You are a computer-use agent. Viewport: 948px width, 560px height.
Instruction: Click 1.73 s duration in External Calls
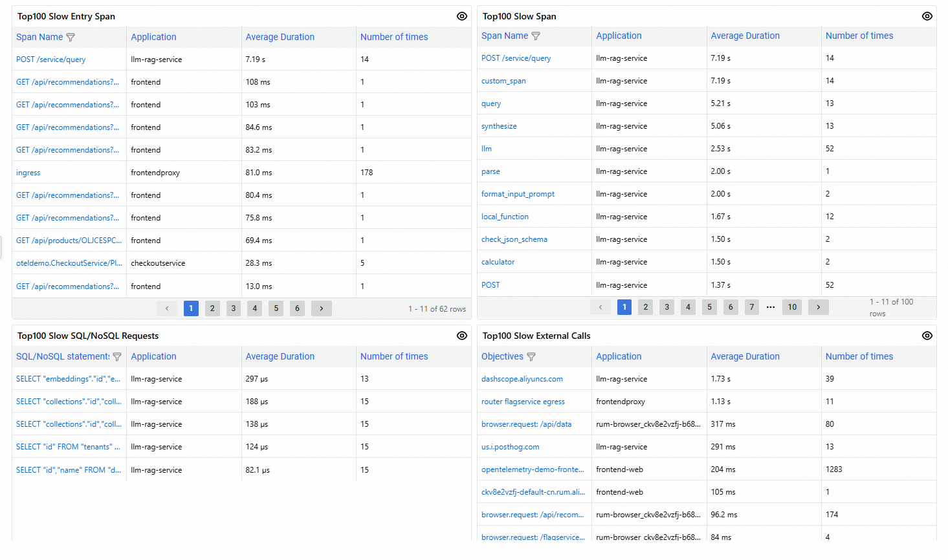click(721, 379)
